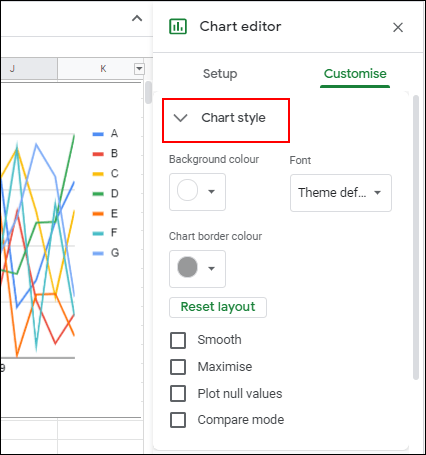Screen dimensions: 426x455
Task: Open the chart options dropdown near column K
Action: (139, 69)
